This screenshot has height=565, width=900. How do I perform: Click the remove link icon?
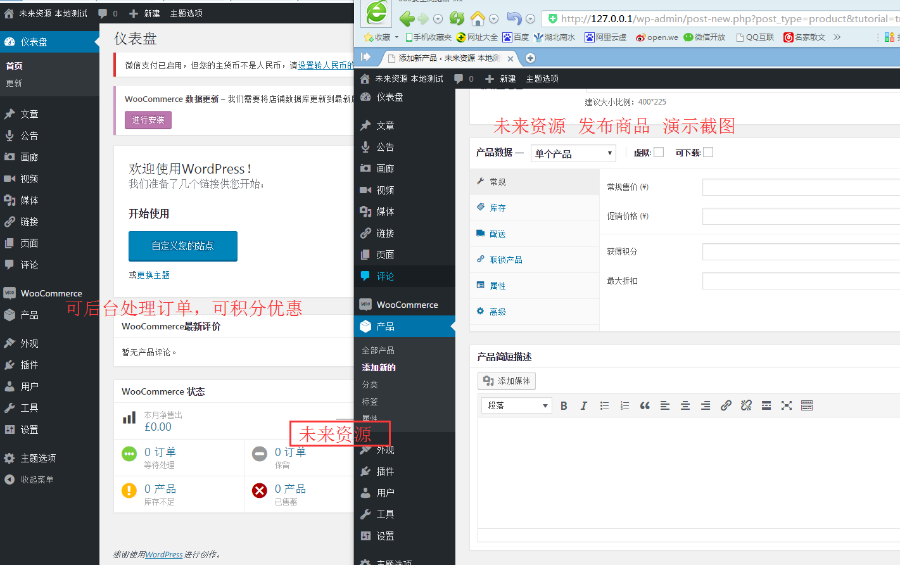coord(746,405)
